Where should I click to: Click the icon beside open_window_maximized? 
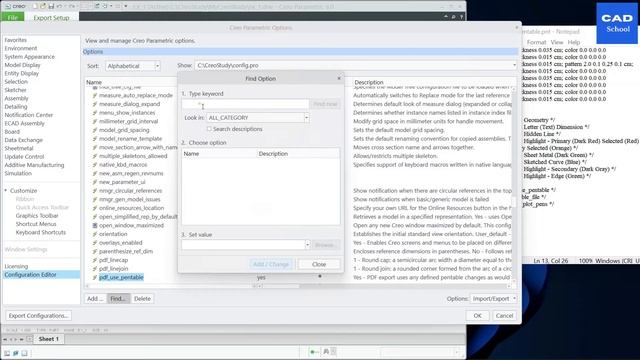point(95,225)
